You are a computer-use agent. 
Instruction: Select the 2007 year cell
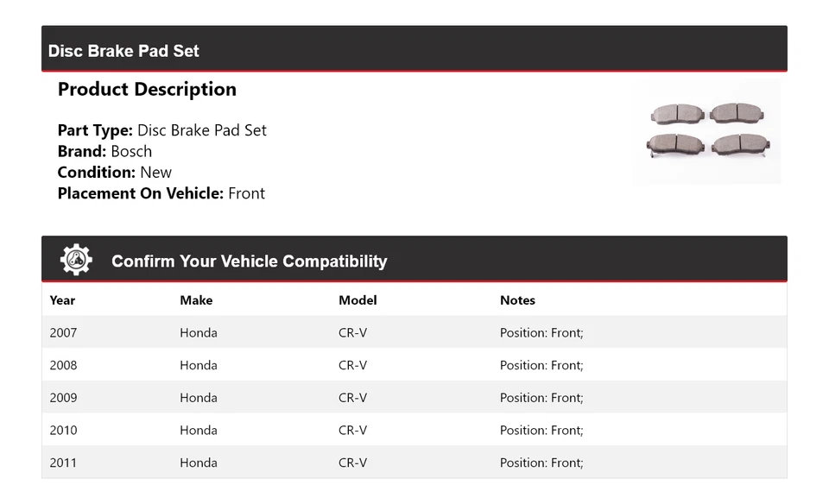[63, 332]
